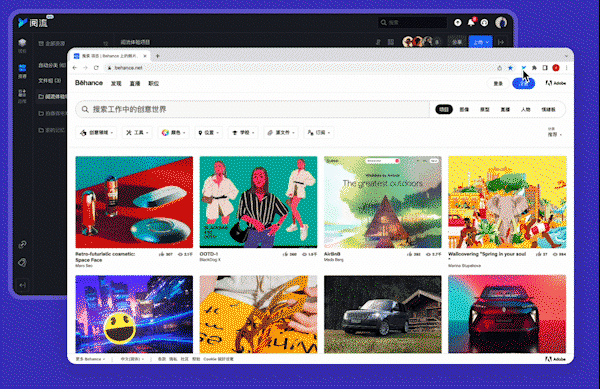Open the puzzle-piece extensions menu in the browser
Image resolution: width=600 pixels, height=389 pixels.
click(x=535, y=68)
